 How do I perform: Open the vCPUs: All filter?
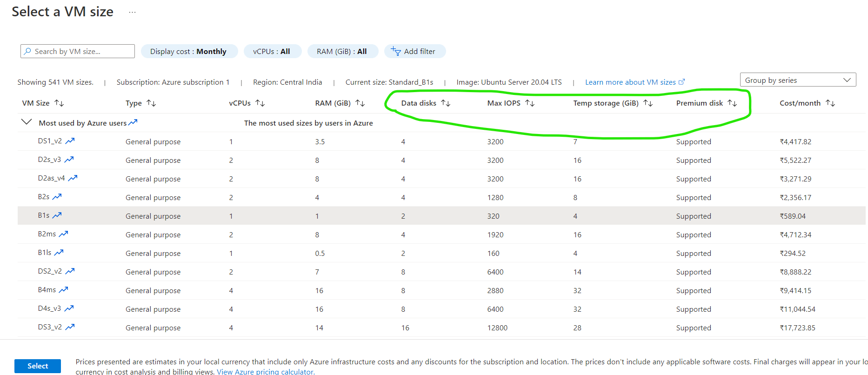272,51
